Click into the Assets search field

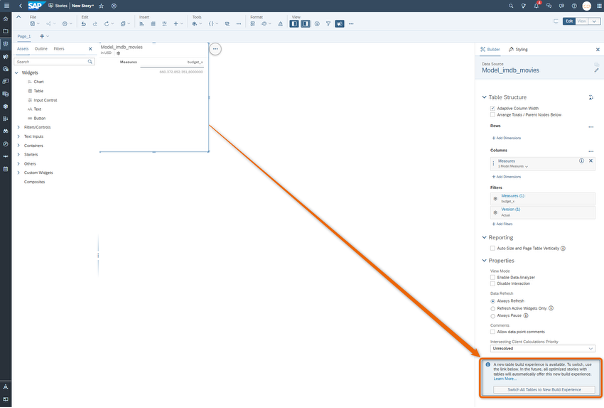point(54,62)
